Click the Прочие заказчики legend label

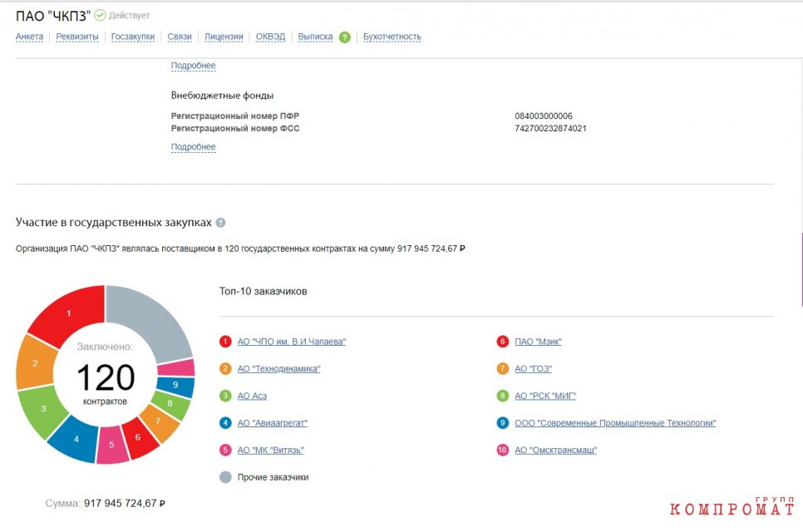pyautogui.click(x=273, y=477)
